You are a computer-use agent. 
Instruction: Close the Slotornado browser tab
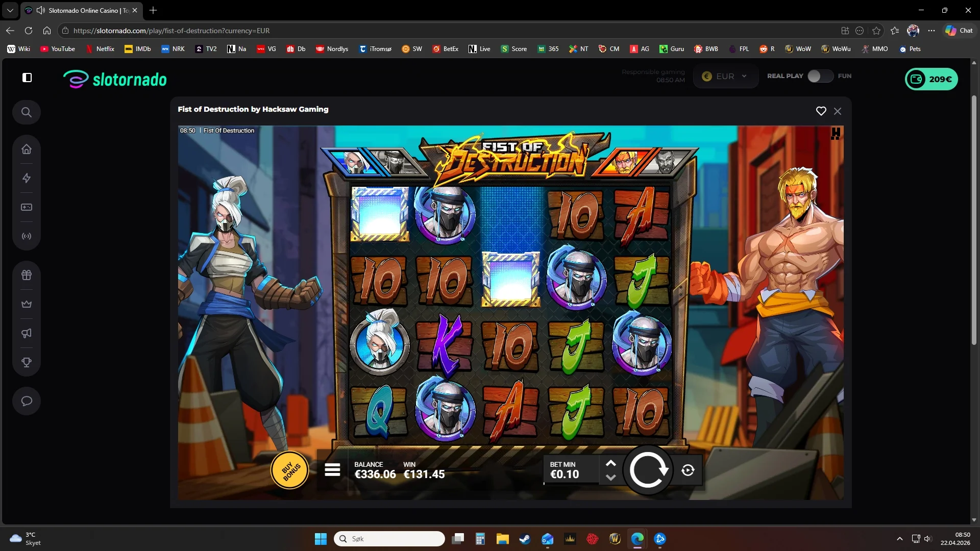tap(135, 10)
